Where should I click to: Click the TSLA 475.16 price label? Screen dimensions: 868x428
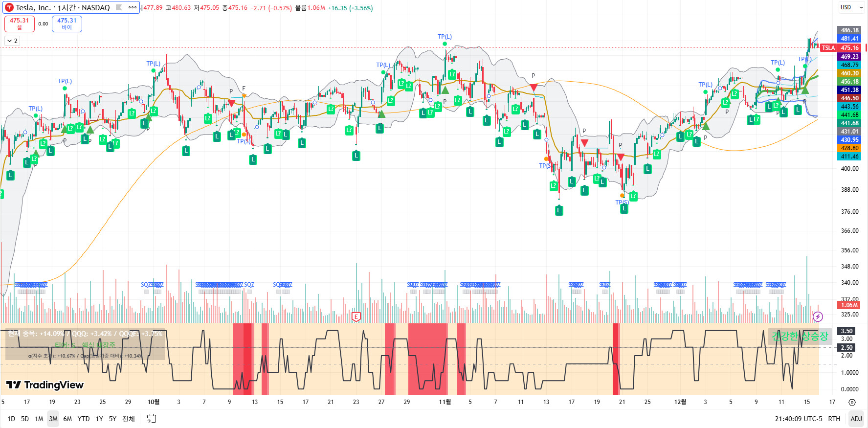click(840, 48)
